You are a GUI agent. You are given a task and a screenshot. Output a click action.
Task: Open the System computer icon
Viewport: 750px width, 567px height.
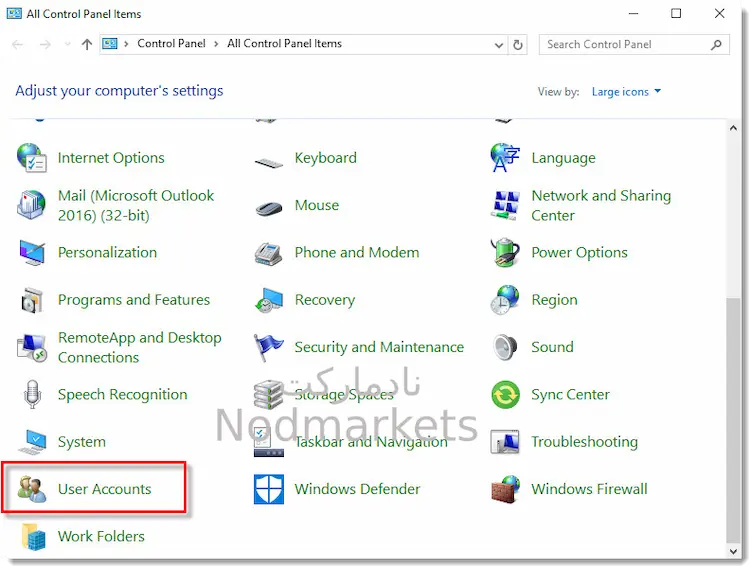(x=32, y=442)
